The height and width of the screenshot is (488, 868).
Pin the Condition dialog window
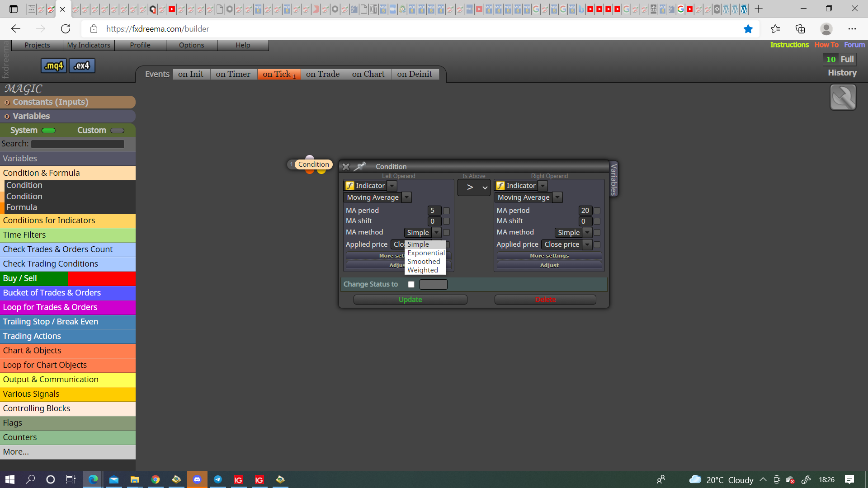[360, 167]
